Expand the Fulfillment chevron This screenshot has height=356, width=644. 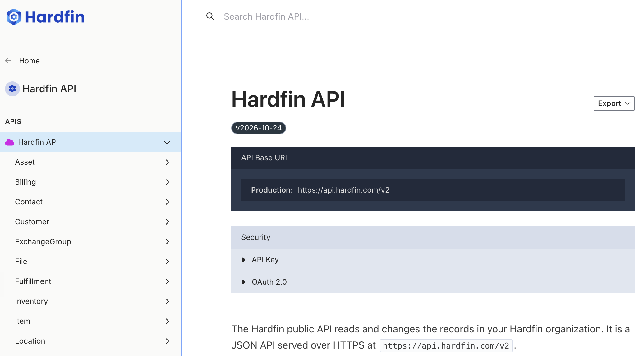[168, 281]
